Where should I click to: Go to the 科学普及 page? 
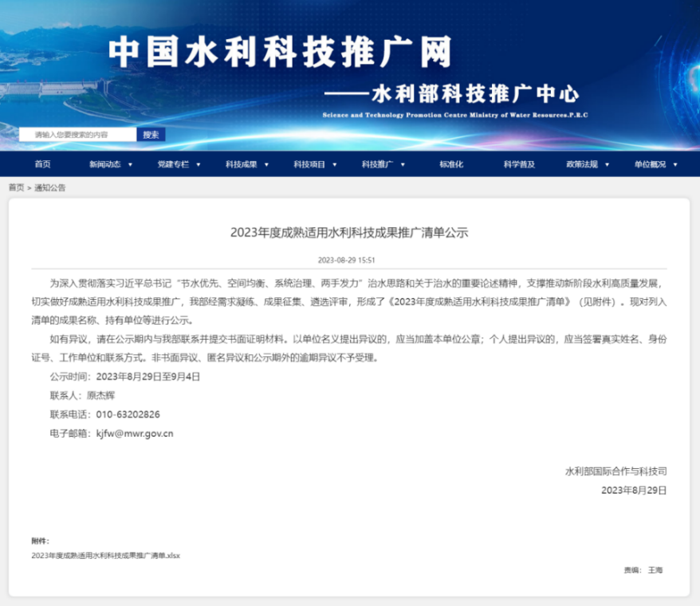519,164
